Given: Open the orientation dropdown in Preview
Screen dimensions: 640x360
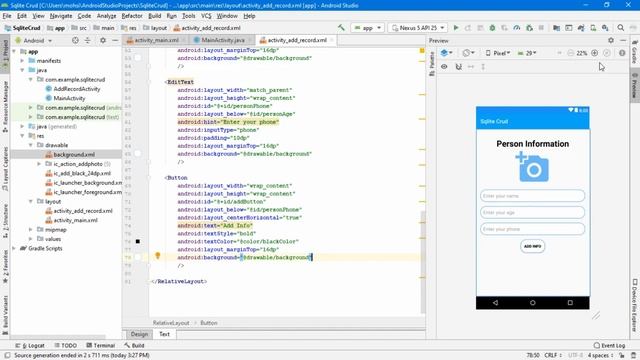Looking at the screenshot, I should (468, 53).
